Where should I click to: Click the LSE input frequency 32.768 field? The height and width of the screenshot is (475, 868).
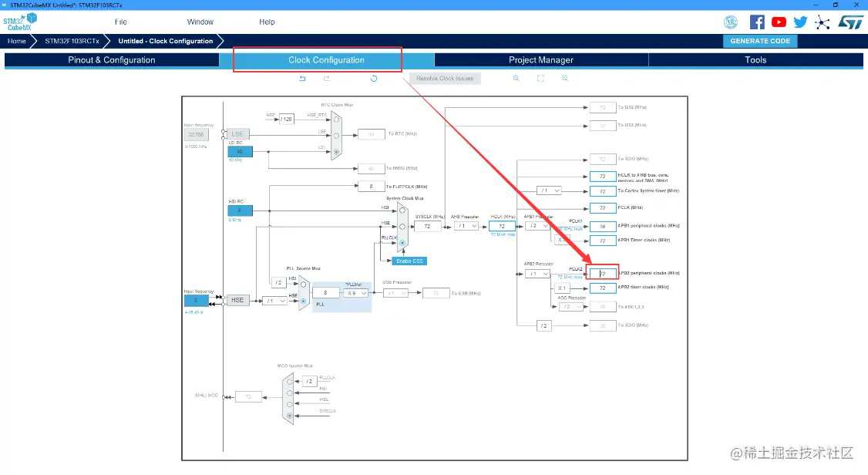[196, 134]
